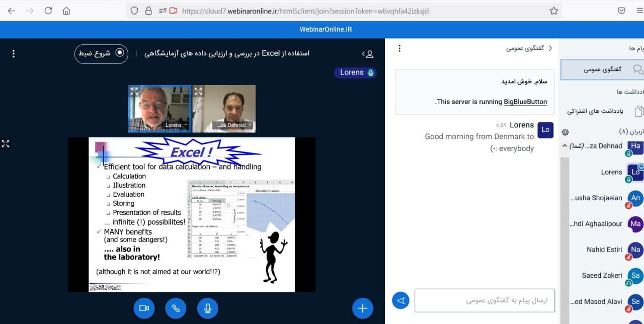Mute the microphone

[208, 308]
